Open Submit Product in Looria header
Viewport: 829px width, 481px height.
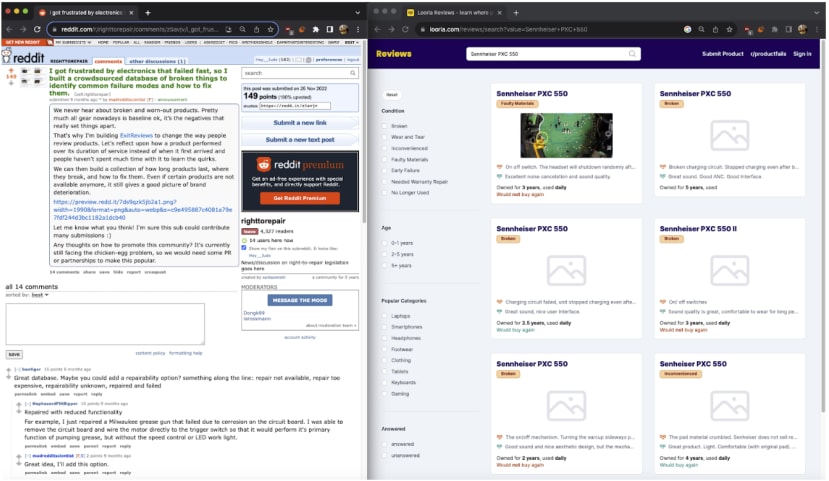click(723, 54)
